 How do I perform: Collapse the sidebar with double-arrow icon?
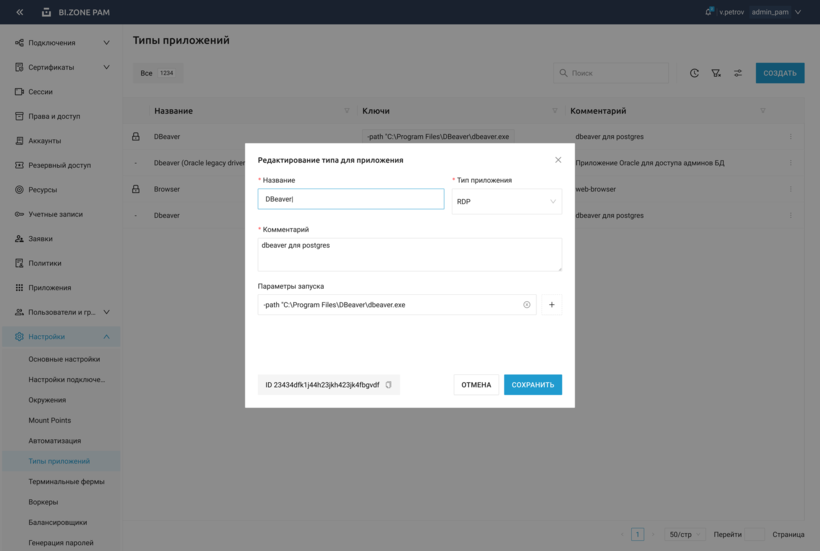19,12
